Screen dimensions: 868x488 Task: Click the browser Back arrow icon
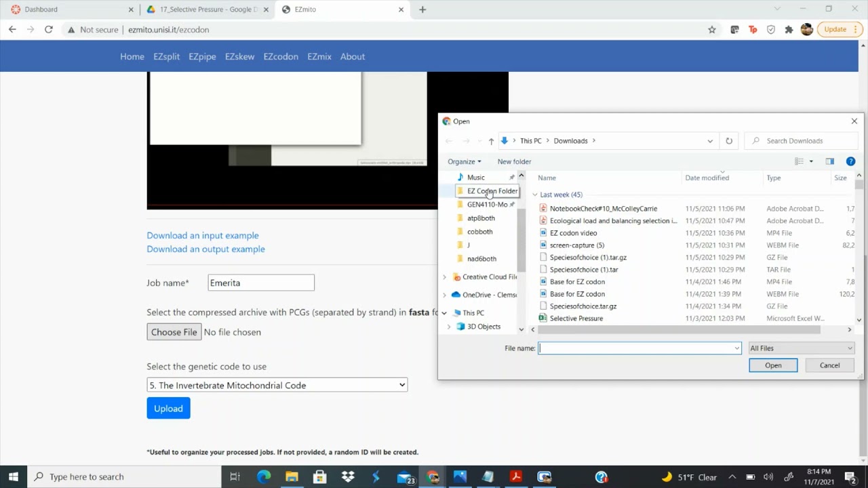12,29
